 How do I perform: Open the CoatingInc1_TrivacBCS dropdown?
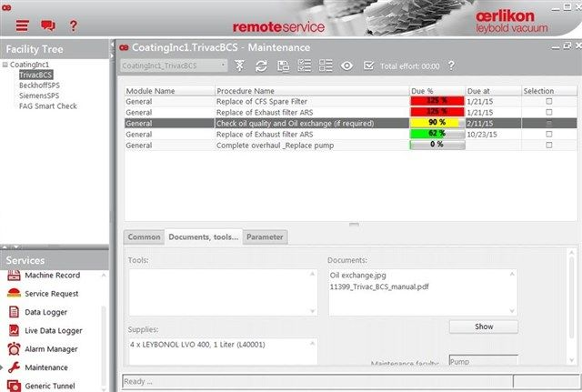(174, 65)
